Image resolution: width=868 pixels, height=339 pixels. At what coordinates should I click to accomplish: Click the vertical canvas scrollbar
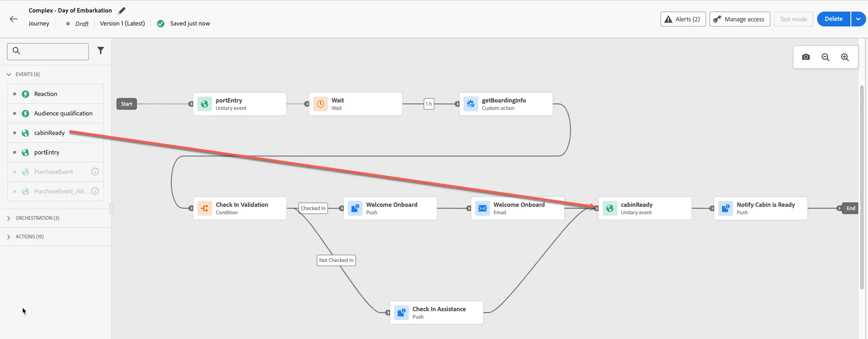pyautogui.click(x=862, y=187)
